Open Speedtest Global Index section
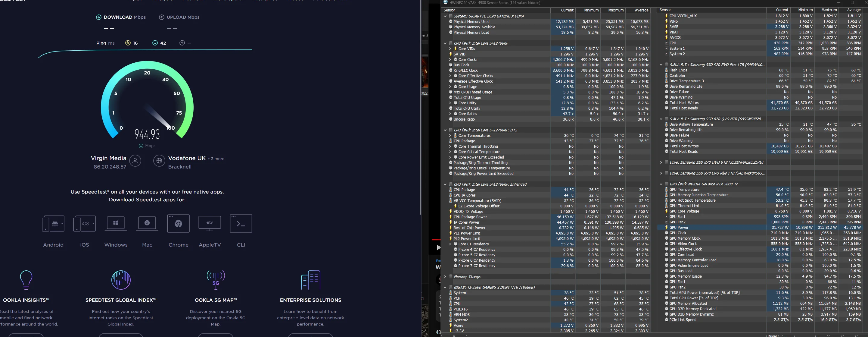Image resolution: width=868 pixels, height=337 pixels. (x=121, y=300)
